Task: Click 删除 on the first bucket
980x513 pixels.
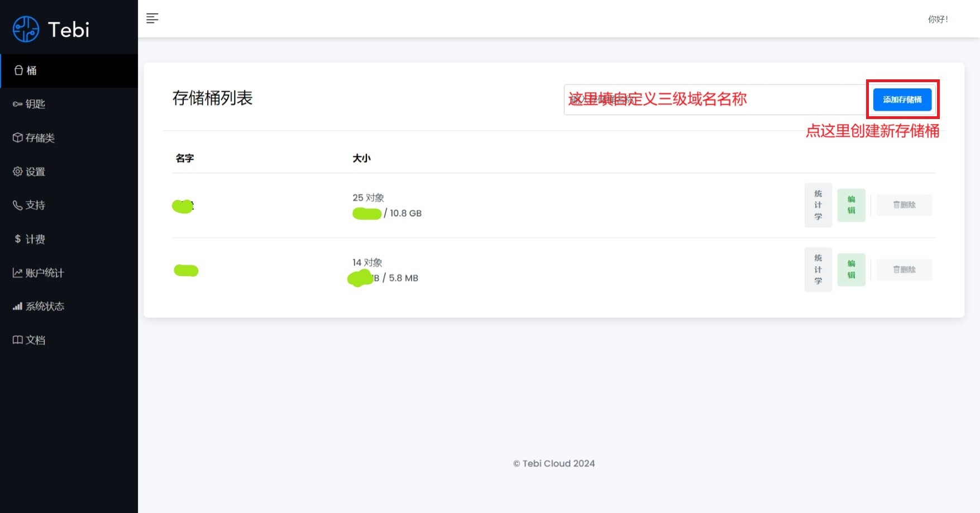Action: (x=903, y=205)
